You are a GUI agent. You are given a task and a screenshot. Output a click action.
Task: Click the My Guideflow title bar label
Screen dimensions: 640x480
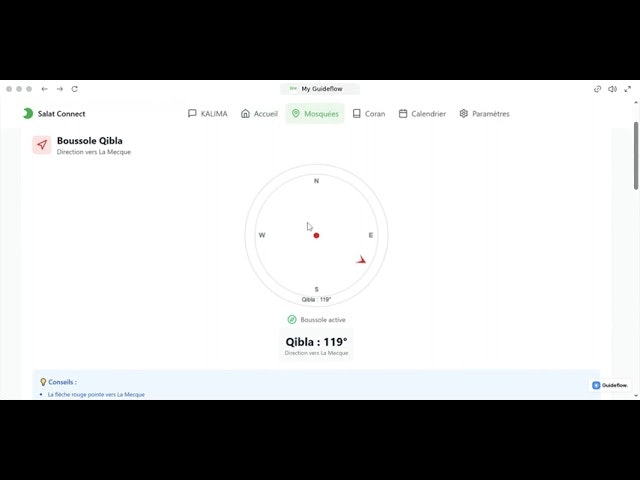(x=322, y=89)
